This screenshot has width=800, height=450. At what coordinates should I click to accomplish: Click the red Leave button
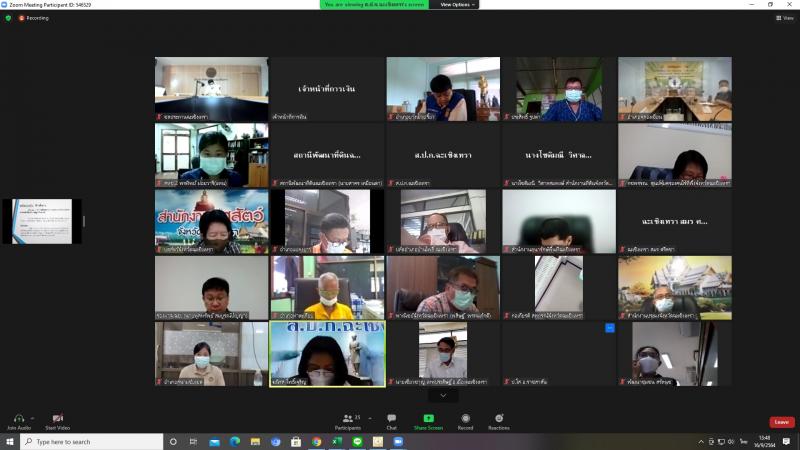point(782,422)
